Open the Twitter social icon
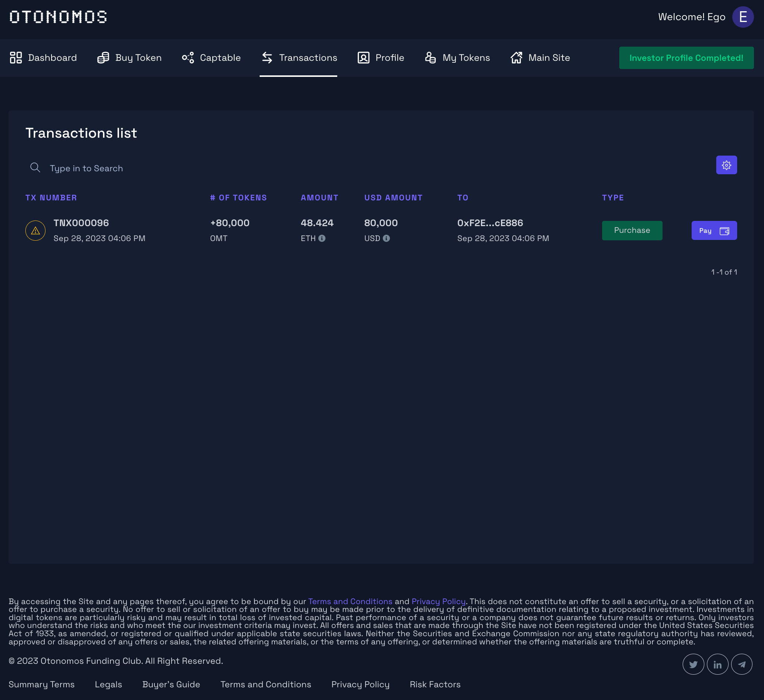 [x=693, y=664]
